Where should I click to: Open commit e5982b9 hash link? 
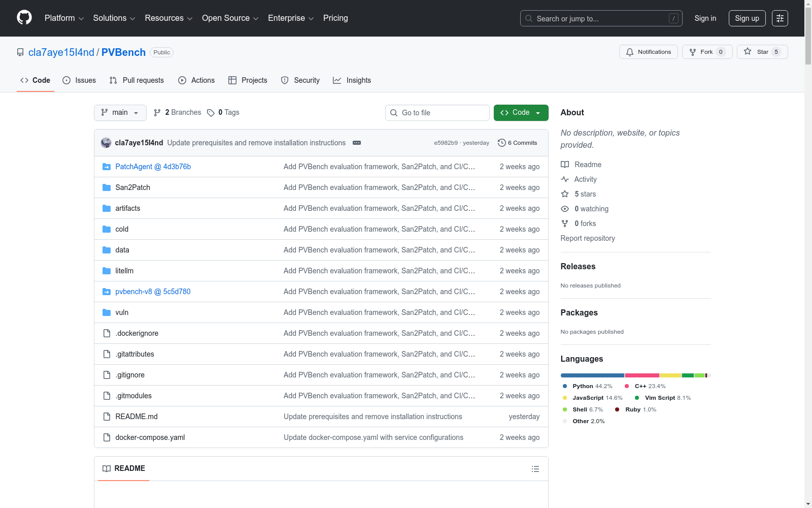[446, 143]
